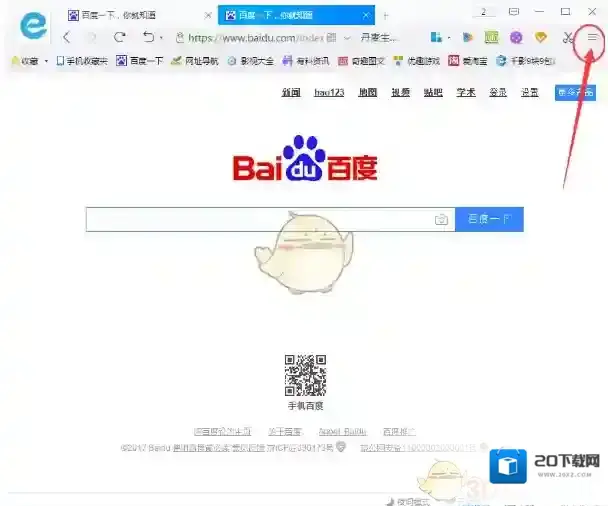This screenshot has width=608, height=506.
Task: Reload the page with refresh icon
Action: pos(119,37)
